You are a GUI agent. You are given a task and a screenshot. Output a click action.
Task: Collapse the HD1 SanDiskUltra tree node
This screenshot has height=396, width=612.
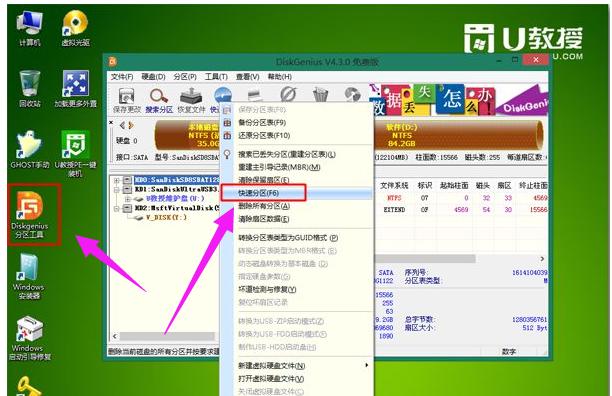(x=116, y=190)
